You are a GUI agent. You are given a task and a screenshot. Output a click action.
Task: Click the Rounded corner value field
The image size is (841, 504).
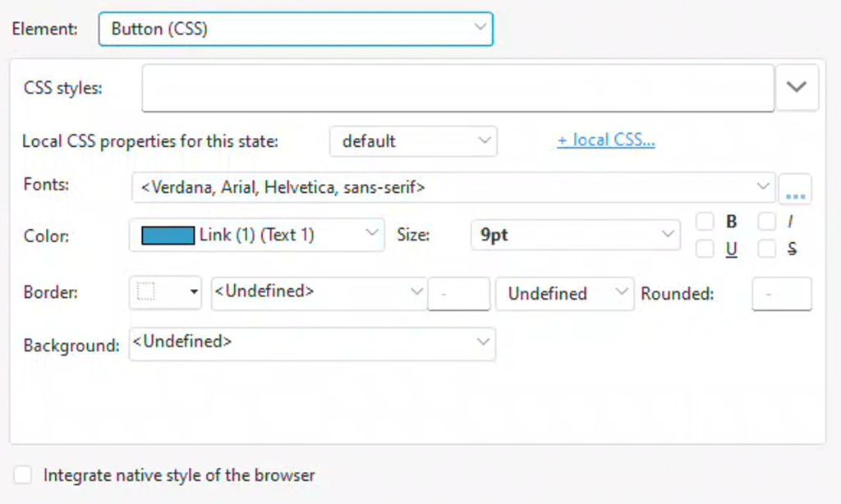coord(781,294)
